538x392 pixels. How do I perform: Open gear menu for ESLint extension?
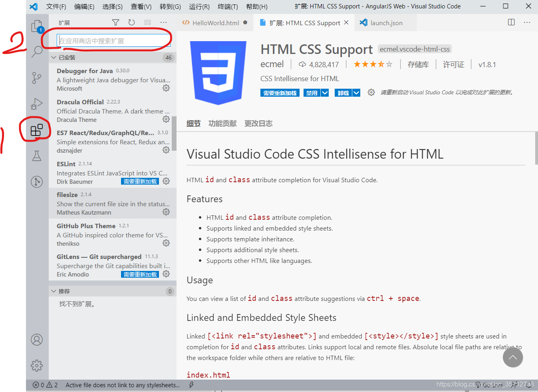tap(166, 181)
